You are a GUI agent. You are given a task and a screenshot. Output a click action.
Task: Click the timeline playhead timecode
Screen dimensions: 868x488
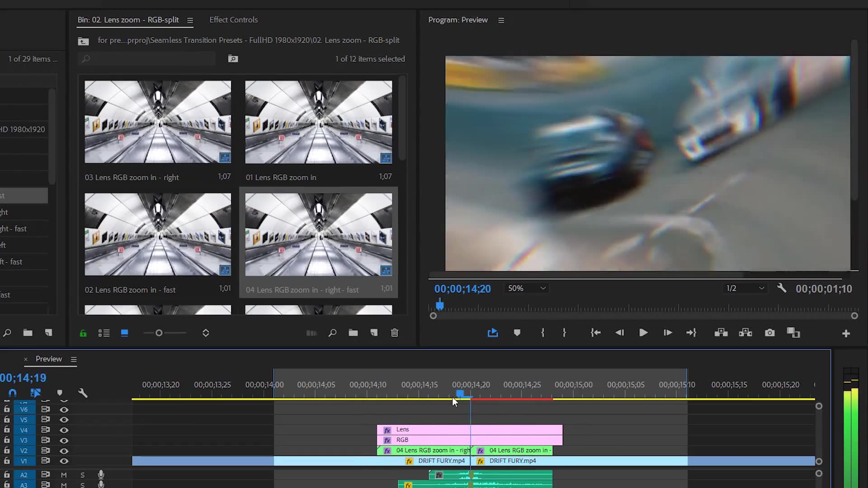click(x=24, y=378)
